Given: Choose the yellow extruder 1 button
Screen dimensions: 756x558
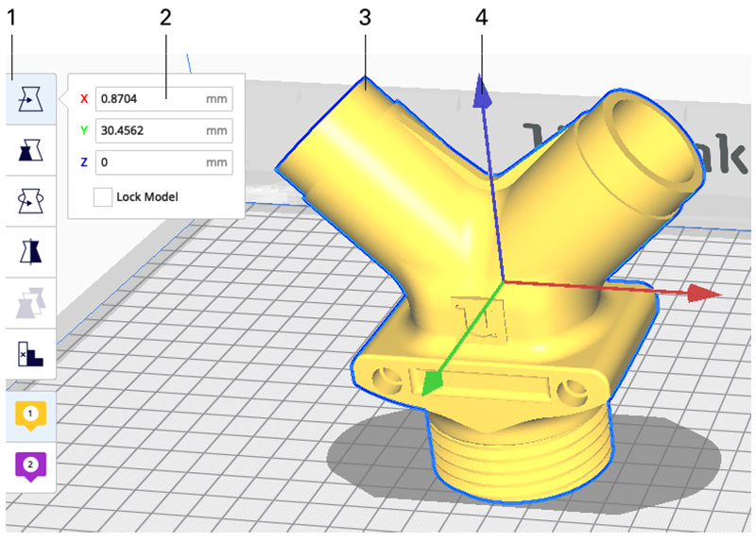Looking at the screenshot, I should click(x=30, y=414).
